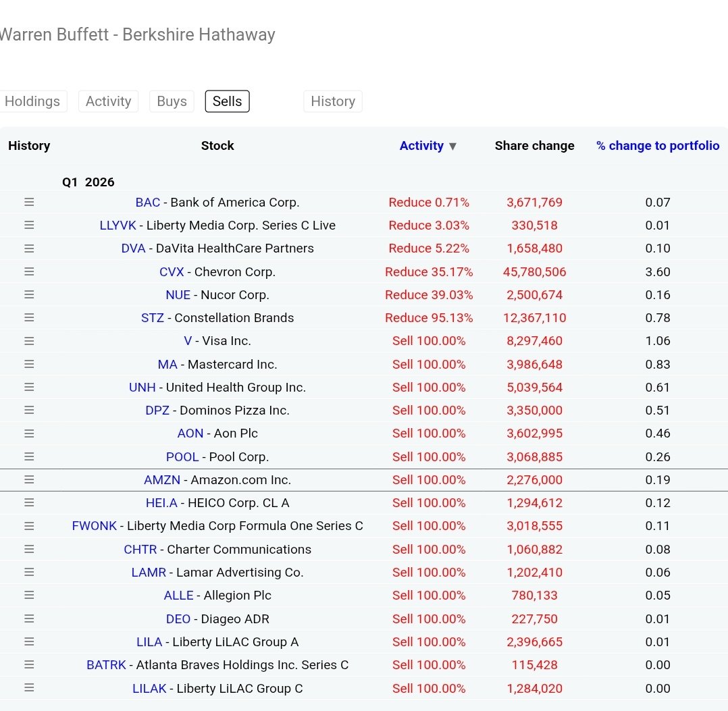Viewport: 728px width, 711px height.
Task: Open the V ticker link
Action: tap(188, 341)
